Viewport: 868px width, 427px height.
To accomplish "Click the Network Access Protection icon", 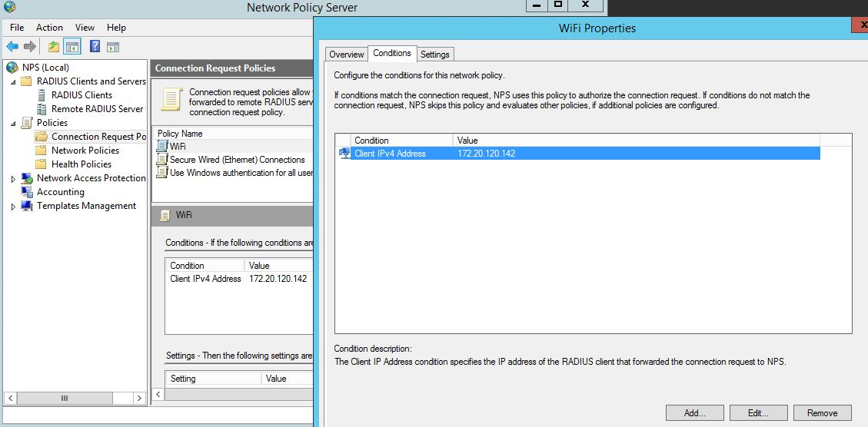I will click(27, 178).
